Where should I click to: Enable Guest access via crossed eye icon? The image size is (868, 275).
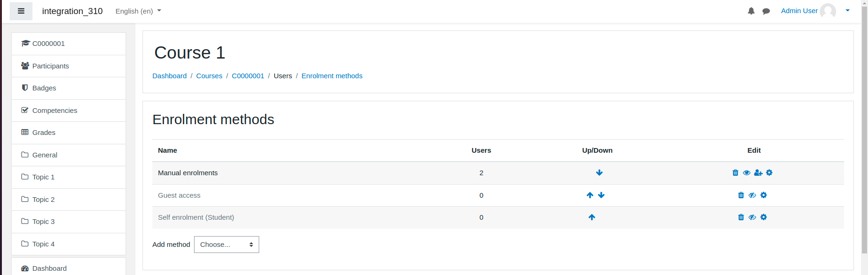pyautogui.click(x=752, y=195)
